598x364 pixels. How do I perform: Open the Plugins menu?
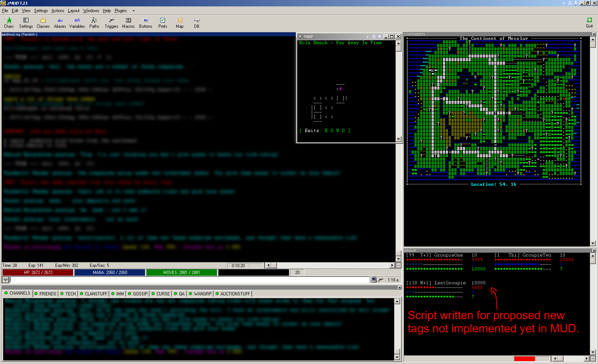(121, 11)
